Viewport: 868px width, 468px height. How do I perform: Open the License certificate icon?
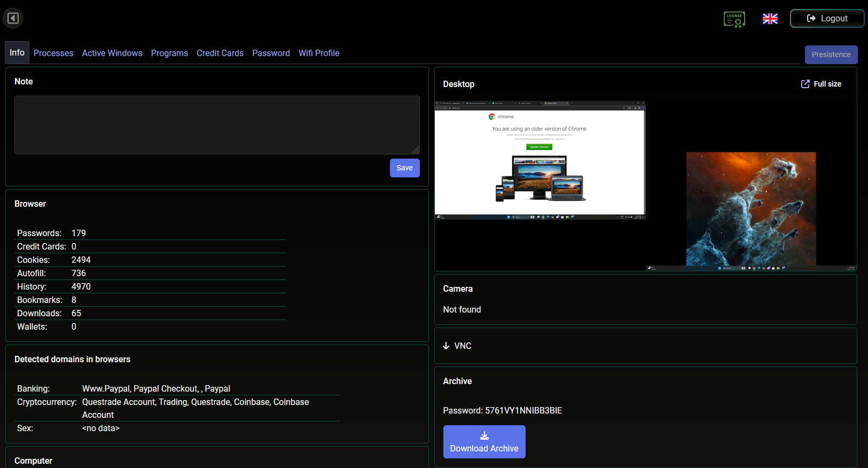(x=734, y=19)
